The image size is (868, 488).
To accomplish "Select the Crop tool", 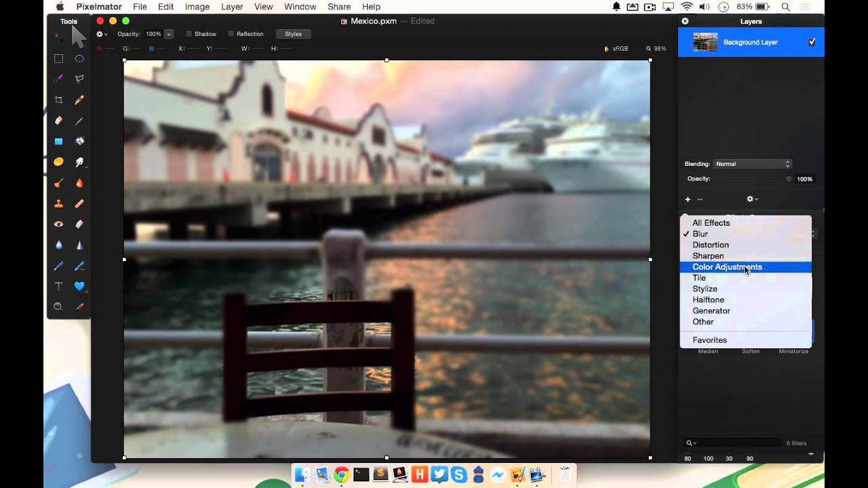I will pyautogui.click(x=59, y=100).
